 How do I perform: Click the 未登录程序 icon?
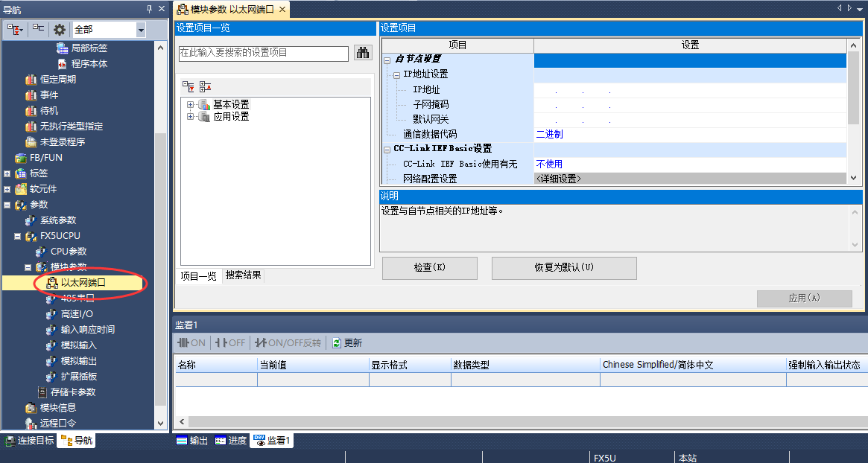(31, 141)
